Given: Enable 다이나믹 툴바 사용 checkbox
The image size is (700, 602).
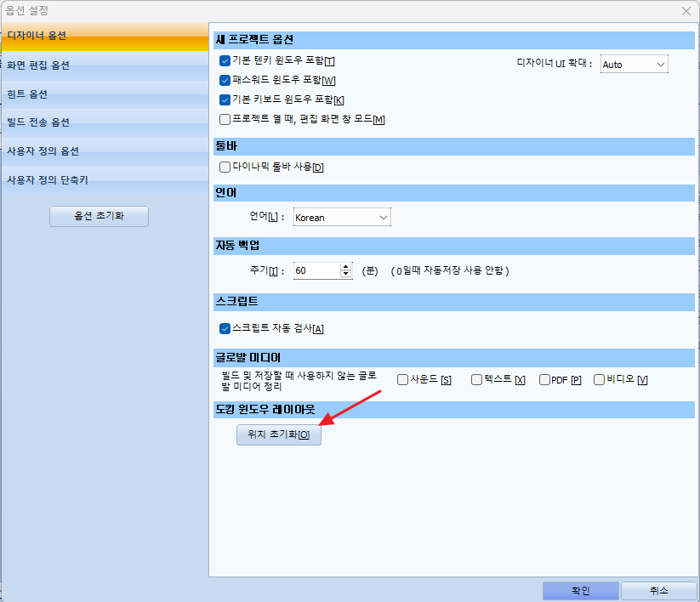Looking at the screenshot, I should (x=225, y=168).
